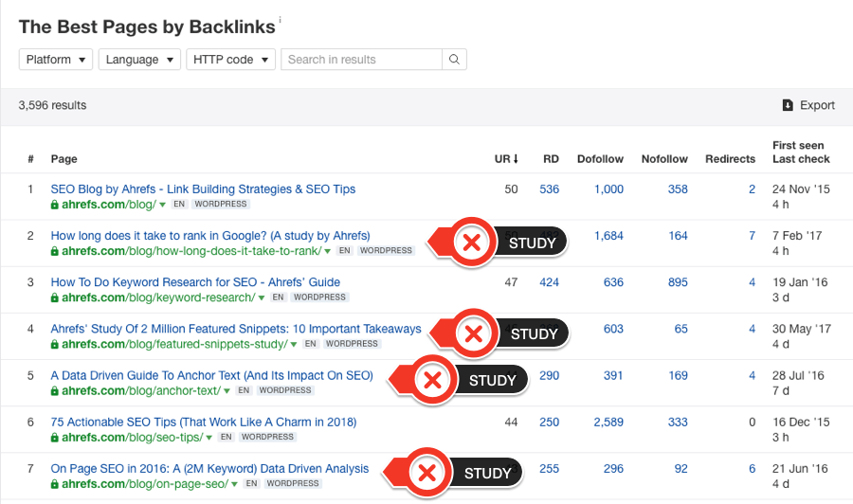This screenshot has height=504, width=853.
Task: Expand the caret next to ahrefs.com/blog/ URL
Action: 162,205
